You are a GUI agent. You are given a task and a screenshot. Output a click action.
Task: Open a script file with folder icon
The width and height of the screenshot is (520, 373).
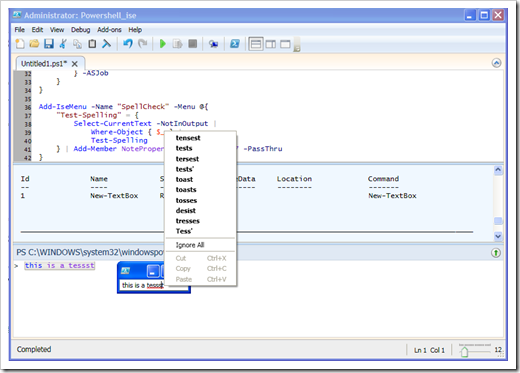coord(34,44)
